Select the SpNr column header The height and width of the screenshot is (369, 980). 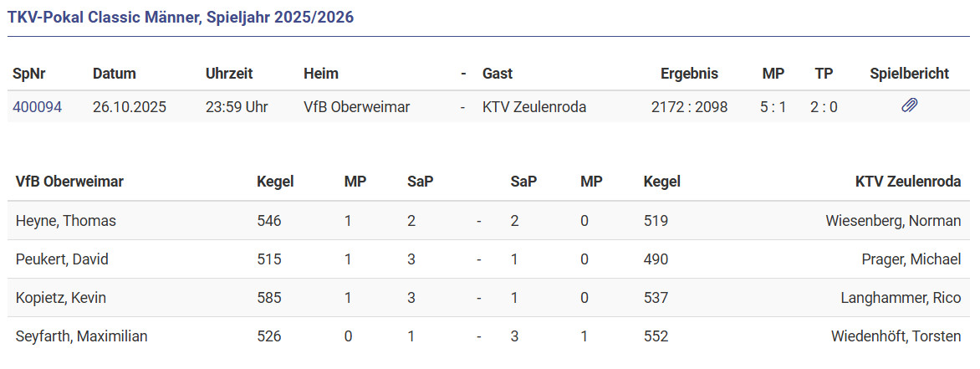29,74
